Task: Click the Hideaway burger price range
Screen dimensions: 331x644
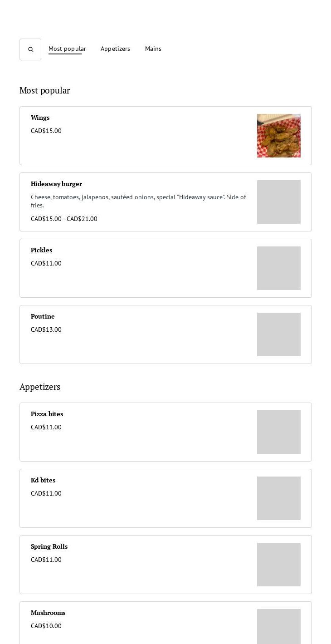Action: coord(64,219)
